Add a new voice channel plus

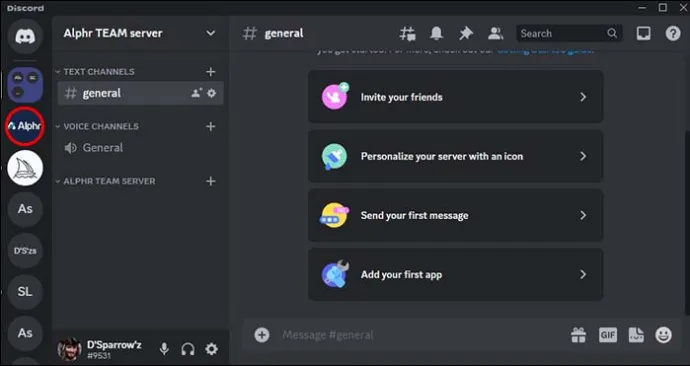211,127
